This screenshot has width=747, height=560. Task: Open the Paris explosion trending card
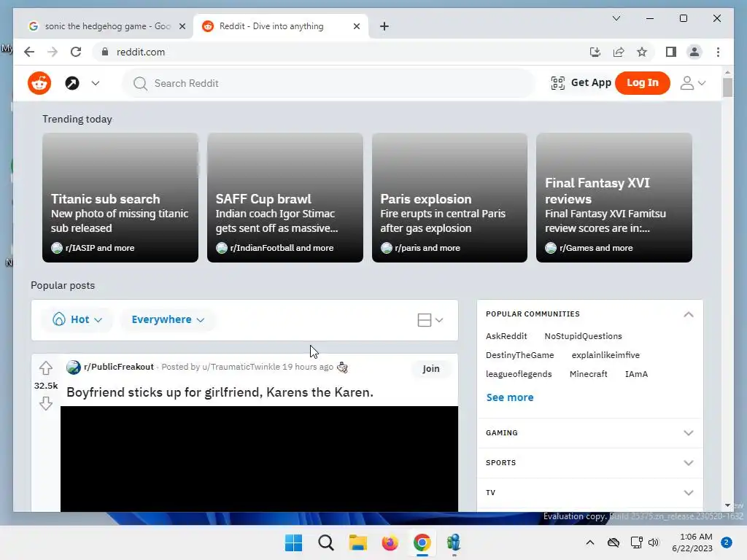[x=449, y=198]
